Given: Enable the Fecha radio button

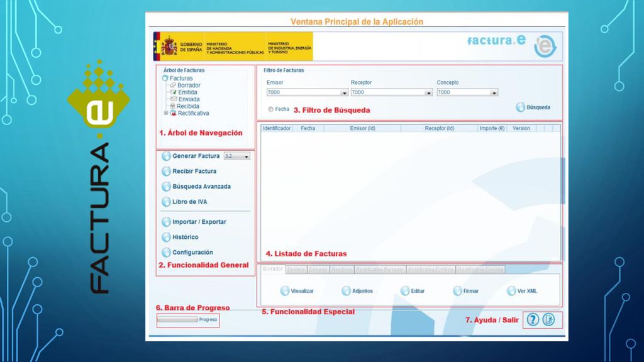Looking at the screenshot, I should [x=270, y=109].
